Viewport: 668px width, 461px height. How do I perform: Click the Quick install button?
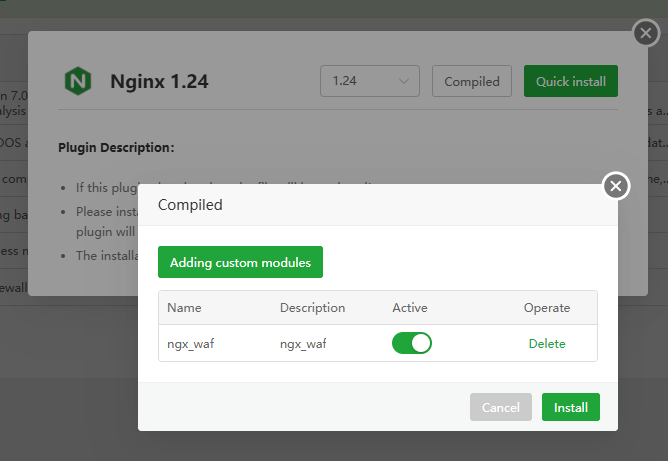coord(571,81)
